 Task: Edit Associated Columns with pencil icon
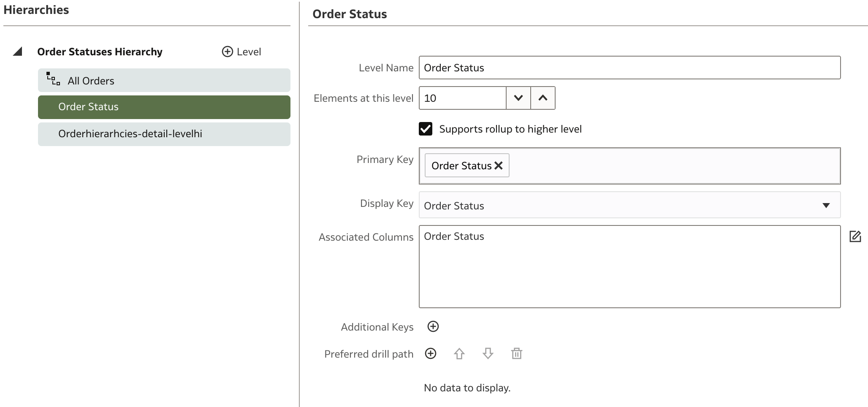855,236
